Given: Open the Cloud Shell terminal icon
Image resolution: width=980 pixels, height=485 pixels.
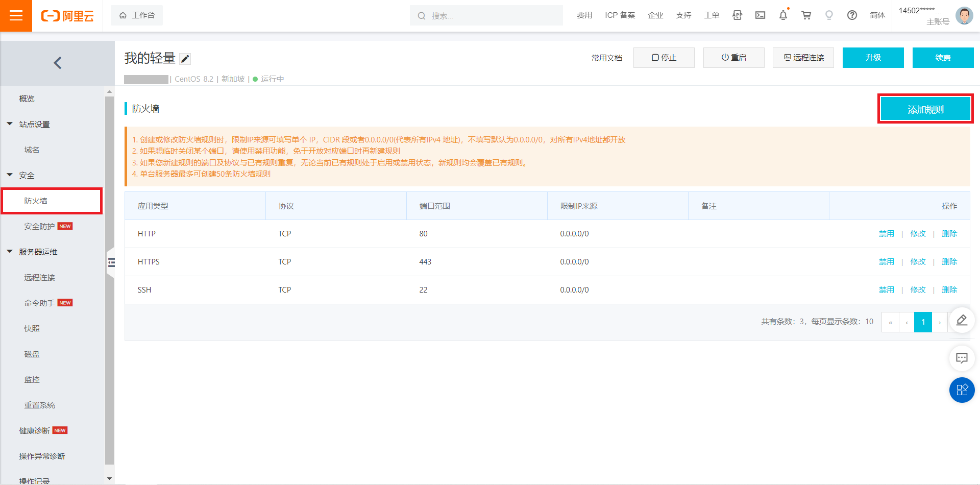Looking at the screenshot, I should (x=760, y=15).
